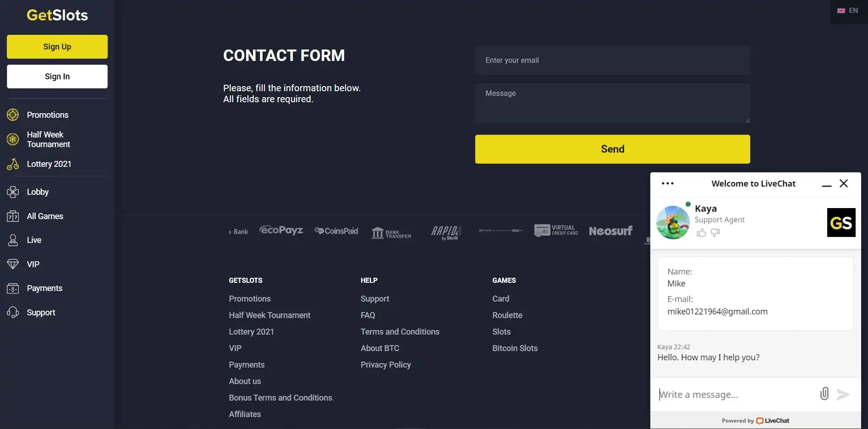
Task: Click the VIP diamond icon
Action: [13, 264]
